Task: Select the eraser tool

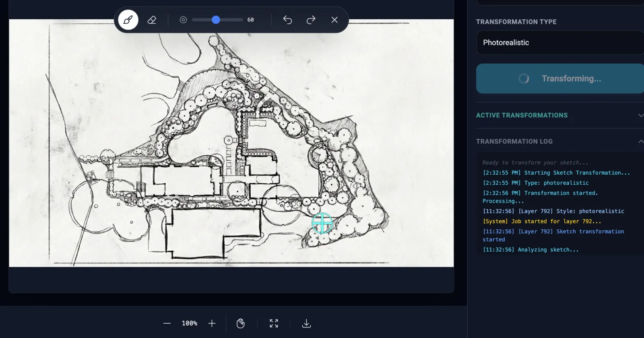Action: (152, 20)
